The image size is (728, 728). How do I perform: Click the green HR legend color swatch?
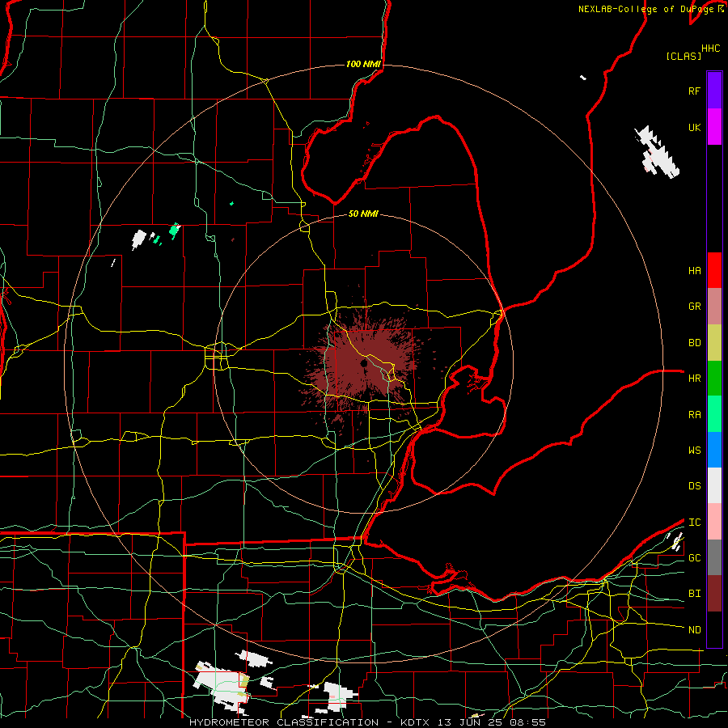click(x=714, y=379)
